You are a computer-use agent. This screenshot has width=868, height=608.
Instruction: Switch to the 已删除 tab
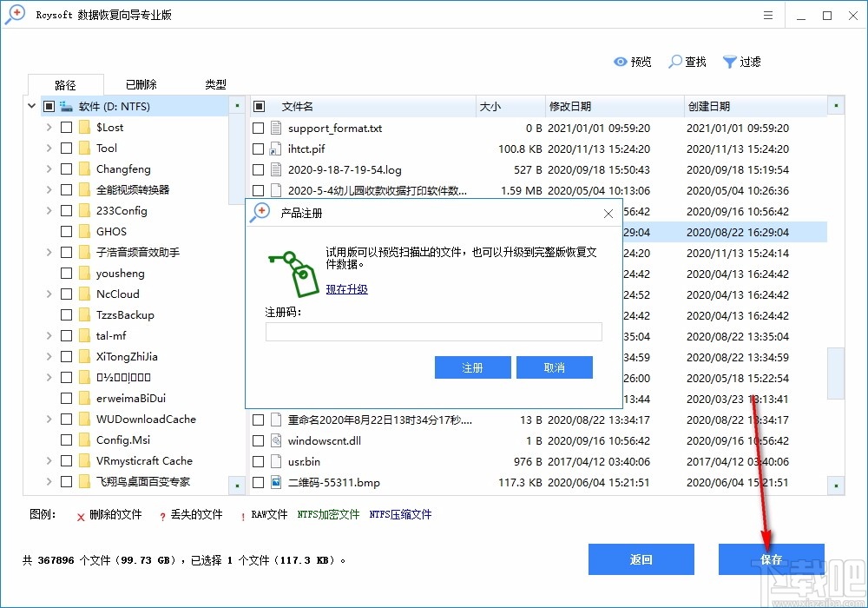pyautogui.click(x=141, y=83)
